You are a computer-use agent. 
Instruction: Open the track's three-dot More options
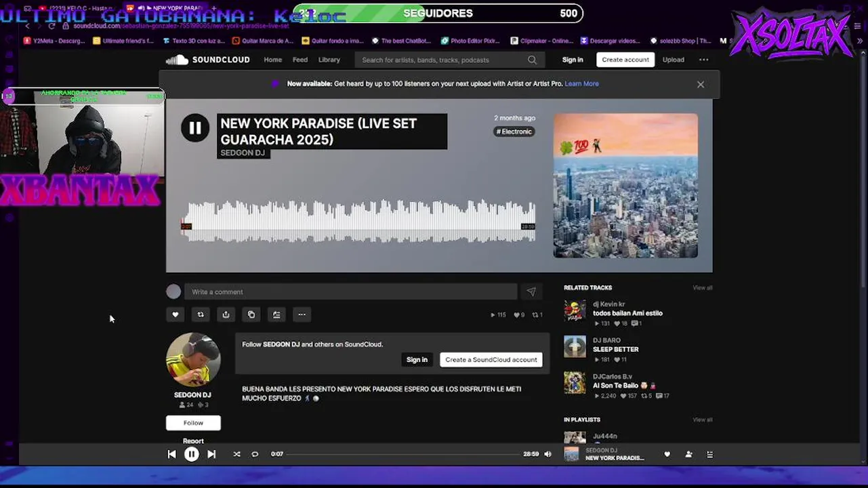coord(302,314)
